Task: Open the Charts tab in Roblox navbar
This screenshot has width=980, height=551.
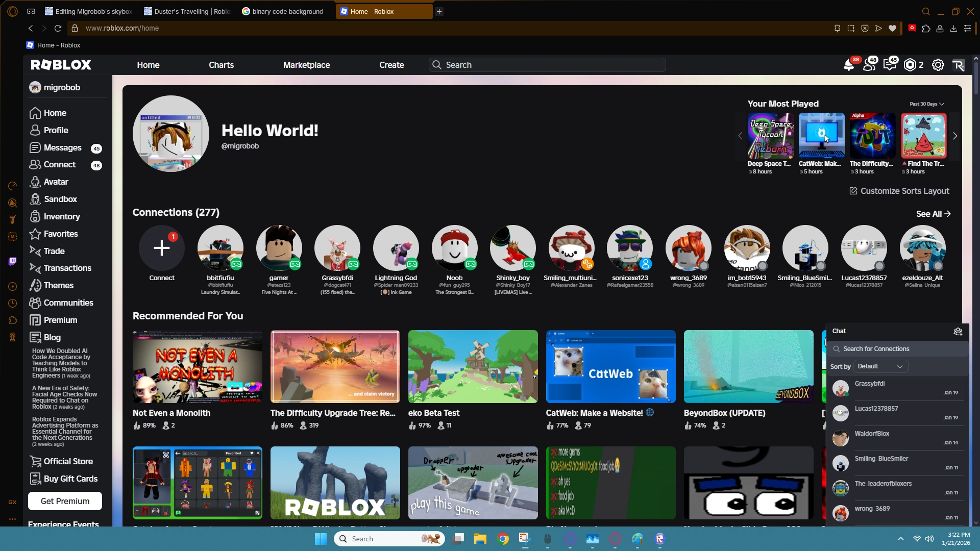Action: click(x=221, y=65)
